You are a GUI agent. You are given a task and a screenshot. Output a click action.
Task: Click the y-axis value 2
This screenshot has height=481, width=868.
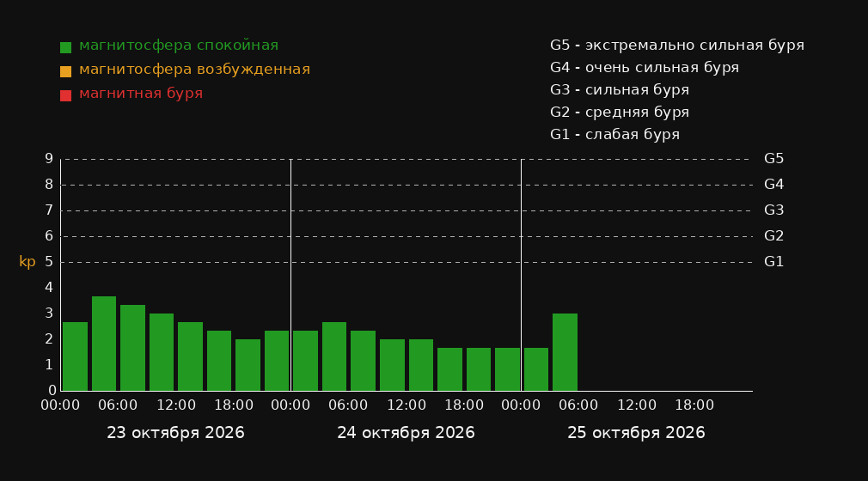coord(49,338)
